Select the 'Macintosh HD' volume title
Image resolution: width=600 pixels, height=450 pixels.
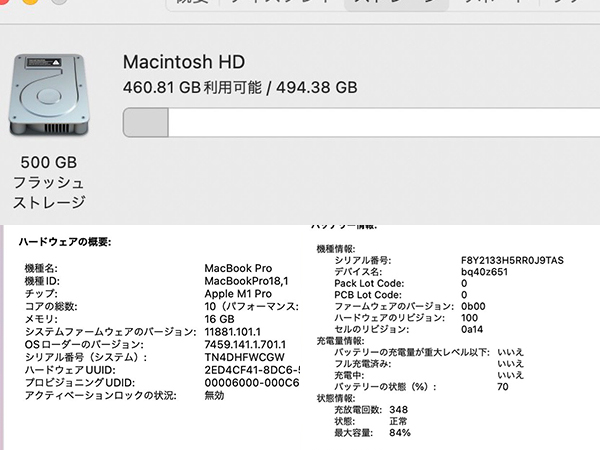[184, 62]
